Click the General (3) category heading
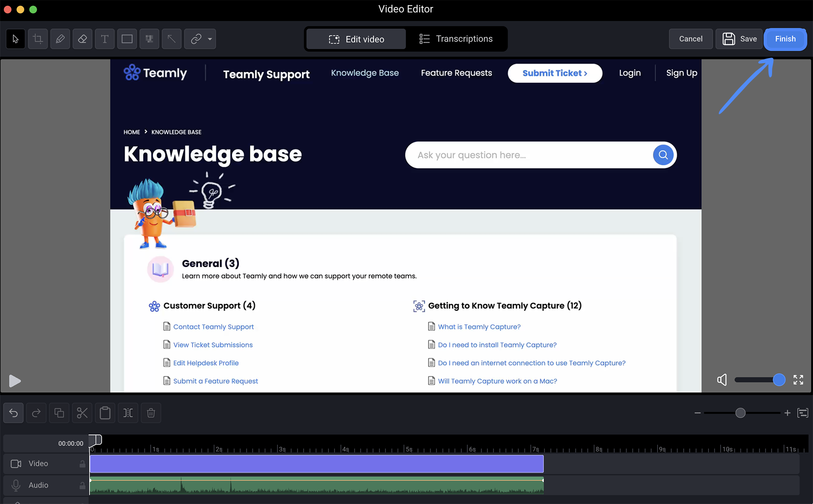 point(210,263)
